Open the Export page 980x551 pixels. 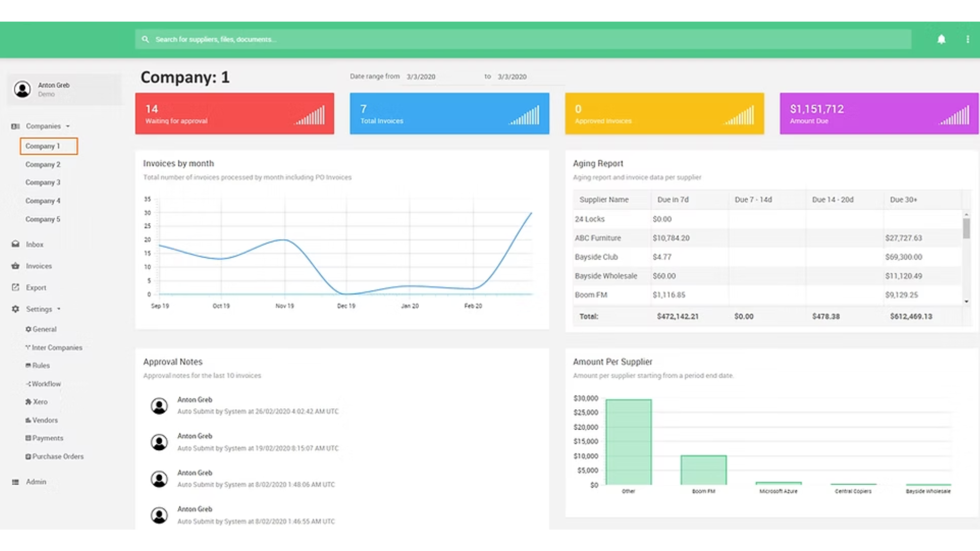click(36, 287)
